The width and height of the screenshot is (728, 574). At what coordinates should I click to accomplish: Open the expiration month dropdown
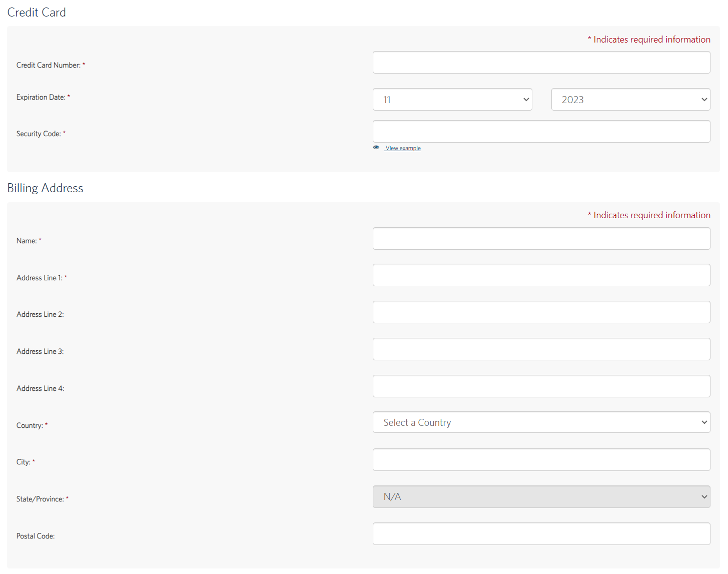coord(452,100)
